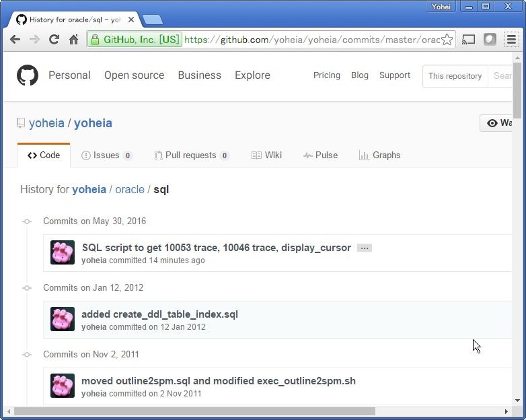Click the address bar URL
The width and height of the screenshot is (526, 420).
tap(312, 40)
